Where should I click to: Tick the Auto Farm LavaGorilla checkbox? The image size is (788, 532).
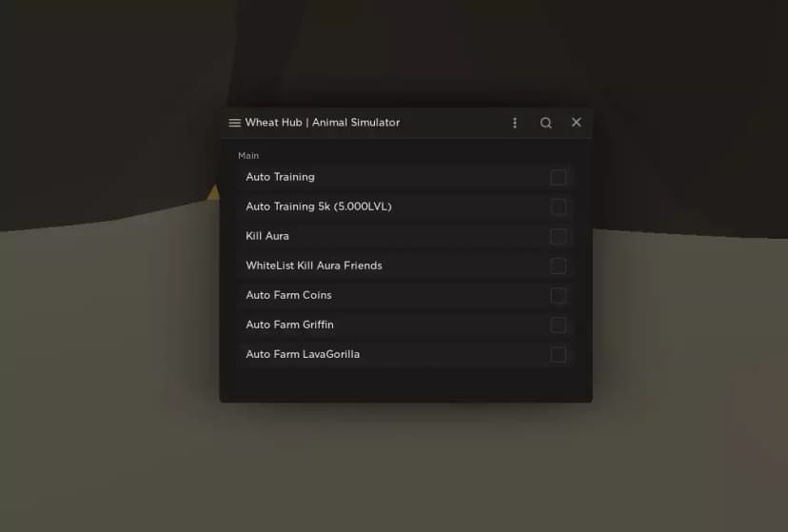pyautogui.click(x=559, y=355)
